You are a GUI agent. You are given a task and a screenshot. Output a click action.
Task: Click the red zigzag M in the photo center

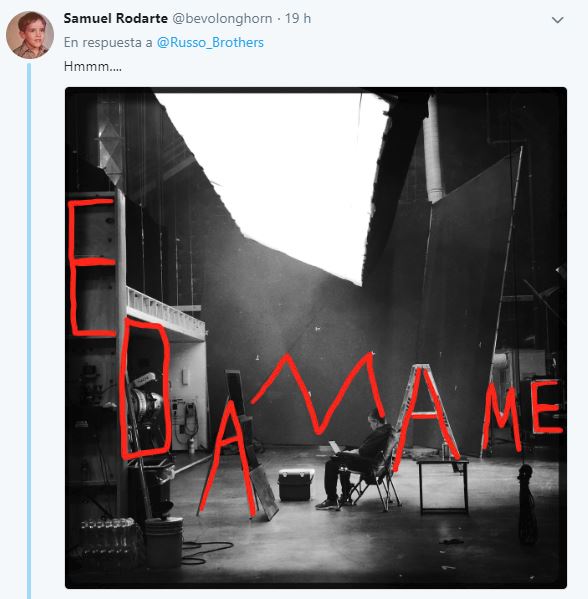click(317, 393)
